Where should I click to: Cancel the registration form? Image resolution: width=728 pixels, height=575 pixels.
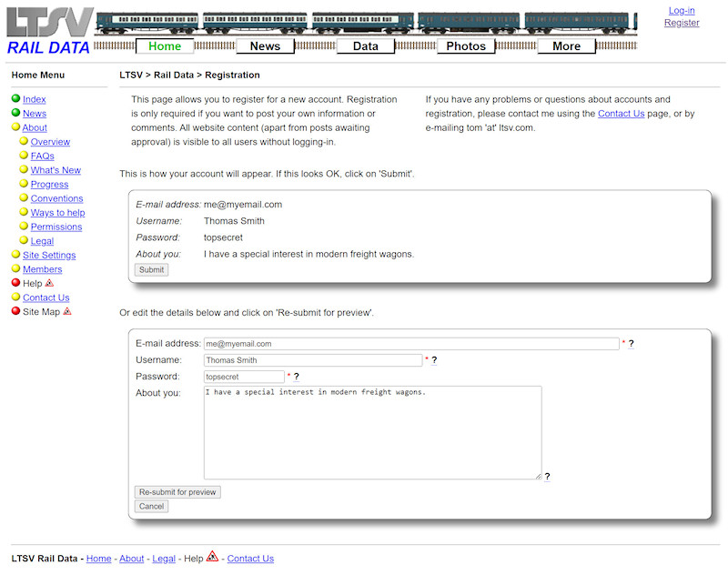coord(151,506)
